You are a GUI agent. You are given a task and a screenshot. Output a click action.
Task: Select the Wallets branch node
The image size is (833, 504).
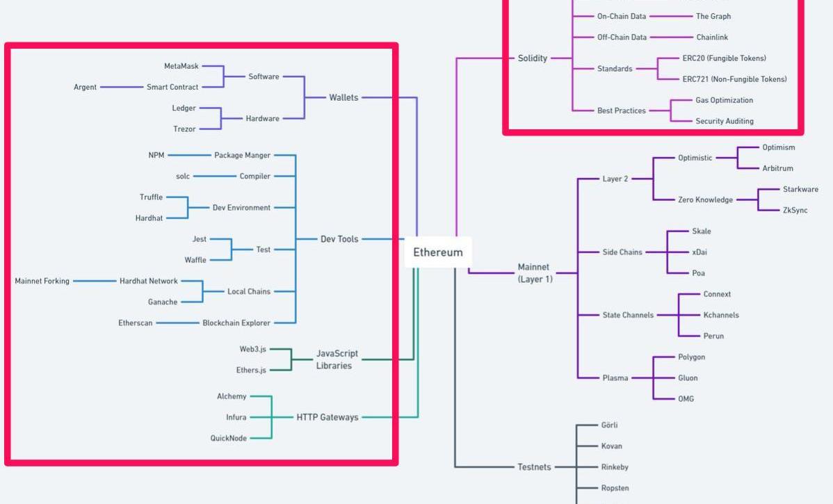pos(343,97)
